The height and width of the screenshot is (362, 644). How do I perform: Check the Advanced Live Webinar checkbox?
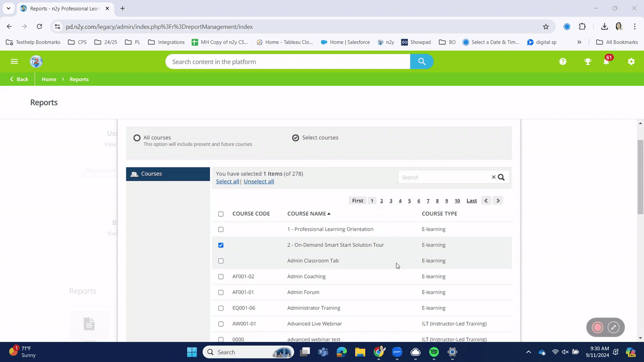coord(221,324)
